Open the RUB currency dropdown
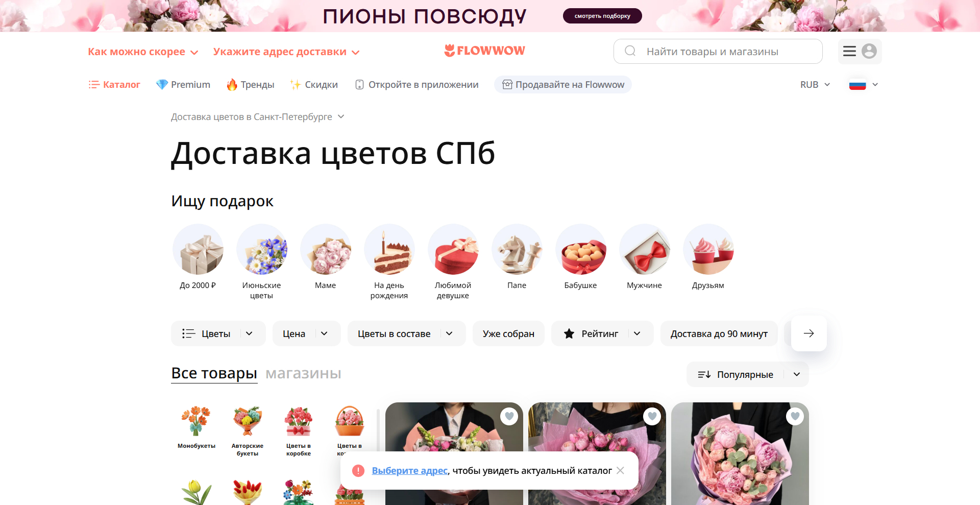980x505 pixels. (815, 85)
